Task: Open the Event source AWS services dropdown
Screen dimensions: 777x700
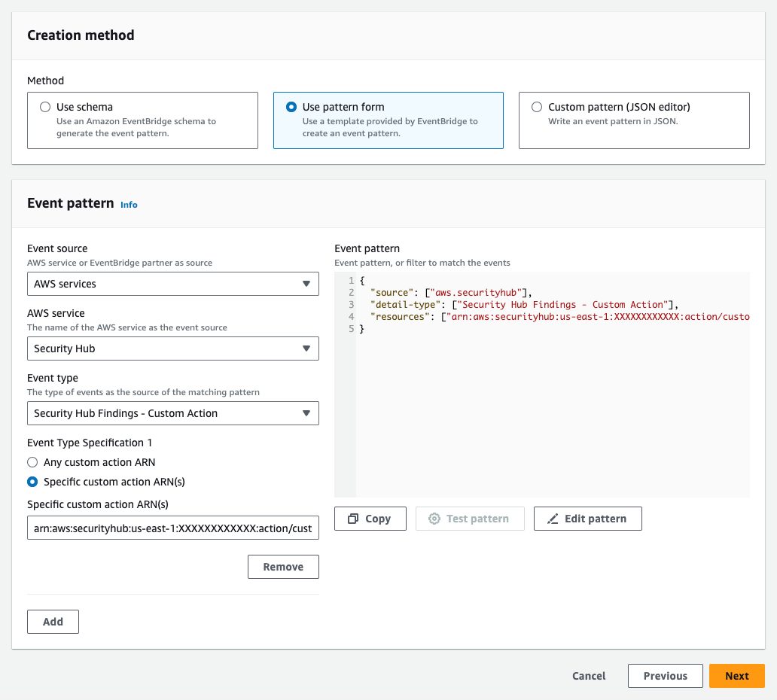Action: [173, 284]
